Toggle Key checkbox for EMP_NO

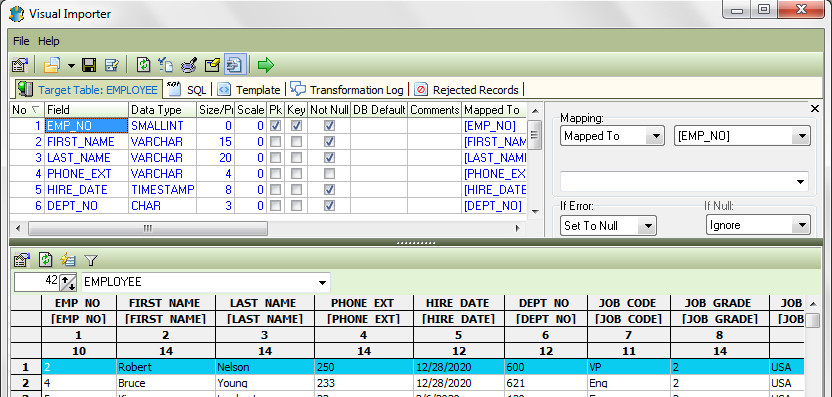click(297, 126)
